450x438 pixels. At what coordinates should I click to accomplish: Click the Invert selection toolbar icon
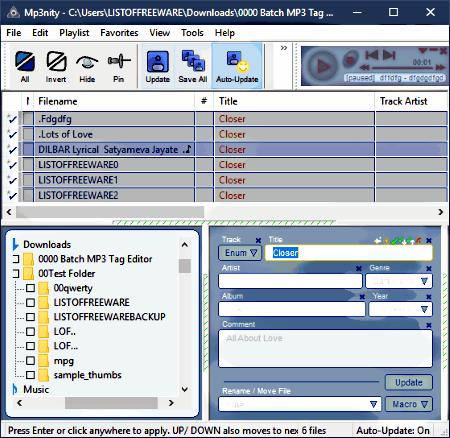(x=56, y=66)
